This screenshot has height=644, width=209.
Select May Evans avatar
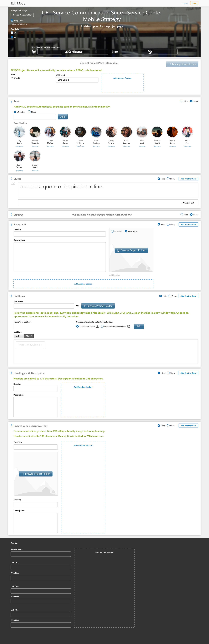[x=19, y=132]
